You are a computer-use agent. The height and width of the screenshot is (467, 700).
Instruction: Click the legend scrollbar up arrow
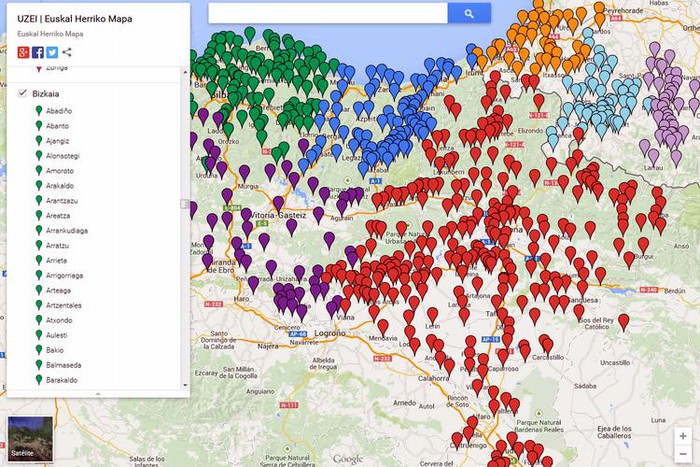[x=185, y=71]
